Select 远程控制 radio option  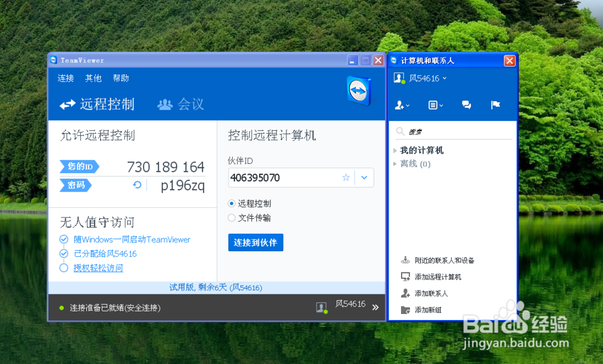pos(232,203)
